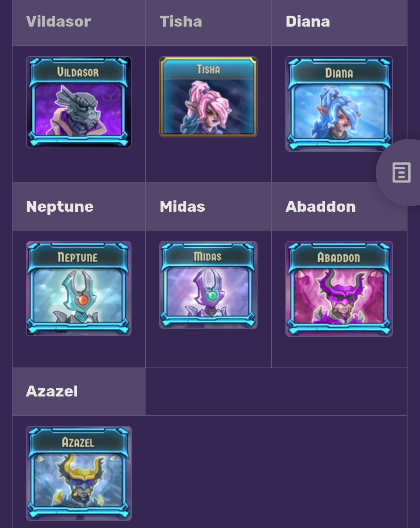Tap the Abaddon column header text
This screenshot has height=528, width=420.
pyautogui.click(x=321, y=207)
